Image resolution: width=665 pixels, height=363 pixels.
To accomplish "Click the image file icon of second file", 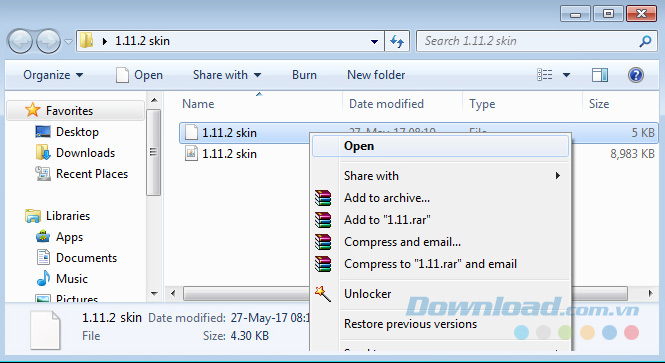I will tap(191, 153).
